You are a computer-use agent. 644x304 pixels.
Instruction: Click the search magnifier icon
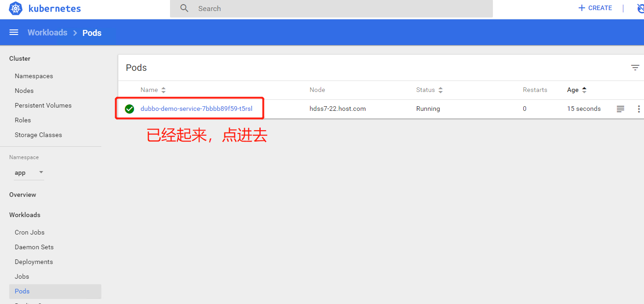point(184,8)
